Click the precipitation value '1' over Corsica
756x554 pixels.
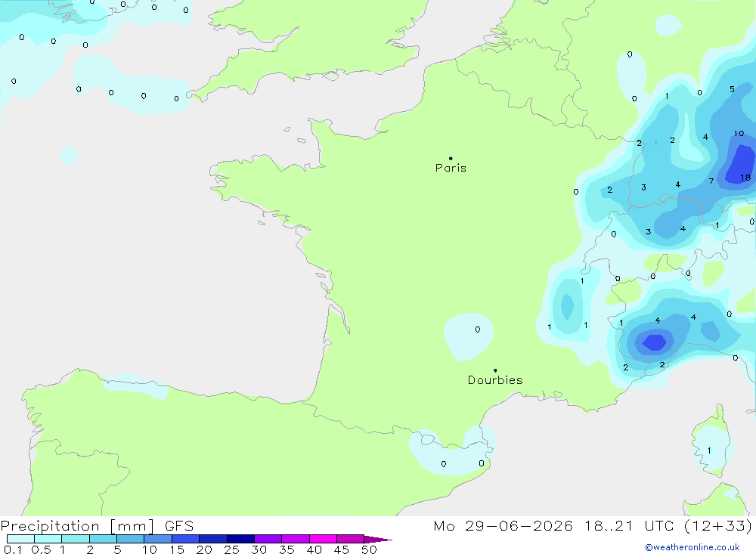click(709, 450)
